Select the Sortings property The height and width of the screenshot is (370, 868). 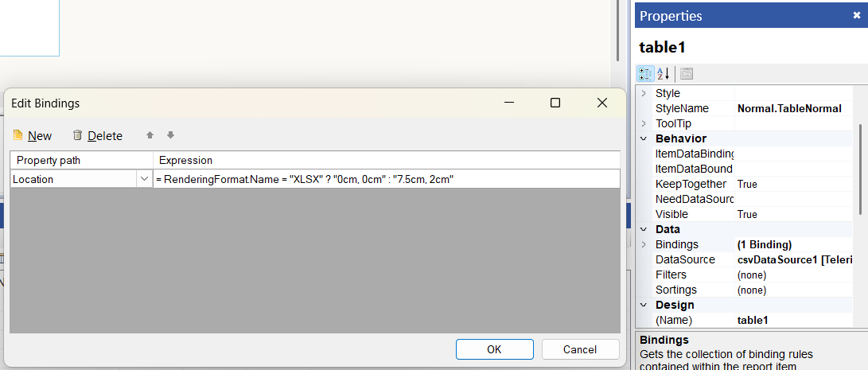click(x=676, y=290)
